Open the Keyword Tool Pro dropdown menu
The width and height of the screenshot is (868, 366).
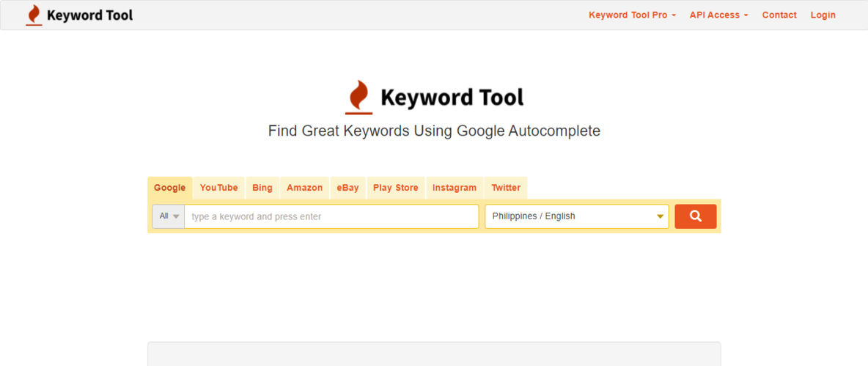pos(632,15)
